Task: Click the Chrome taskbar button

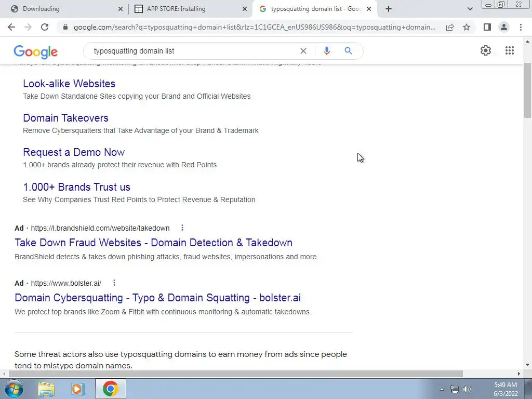Action: click(110, 389)
